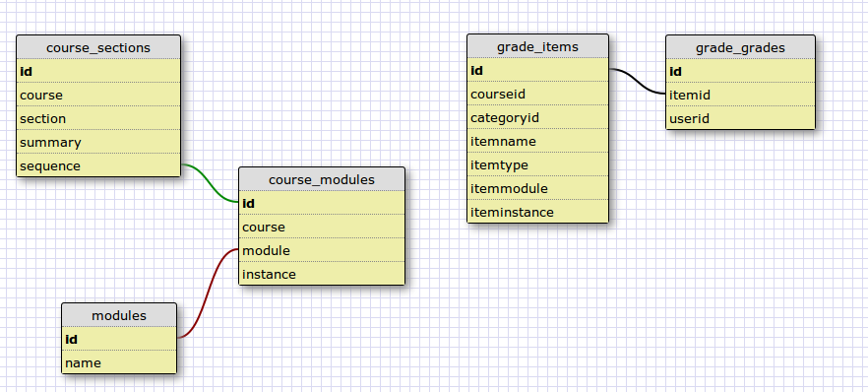Click the categoryid row in grade_items
868x392 pixels.
(x=537, y=117)
